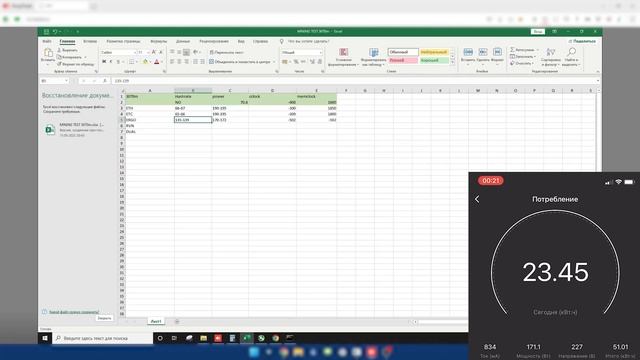Apply the Хороший green cell style
640x360 pixels.
click(434, 60)
